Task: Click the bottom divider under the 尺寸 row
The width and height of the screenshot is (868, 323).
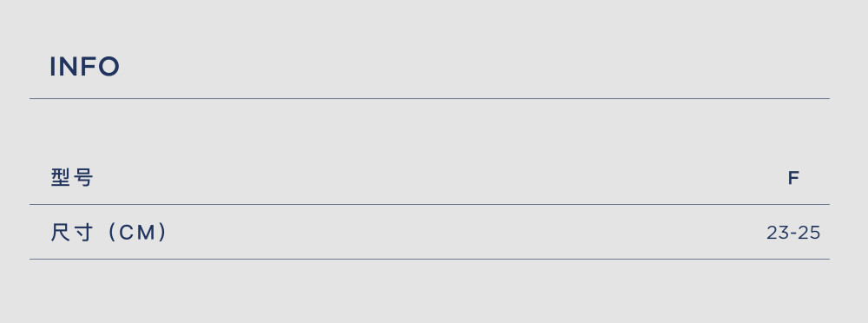Action: (x=430, y=259)
